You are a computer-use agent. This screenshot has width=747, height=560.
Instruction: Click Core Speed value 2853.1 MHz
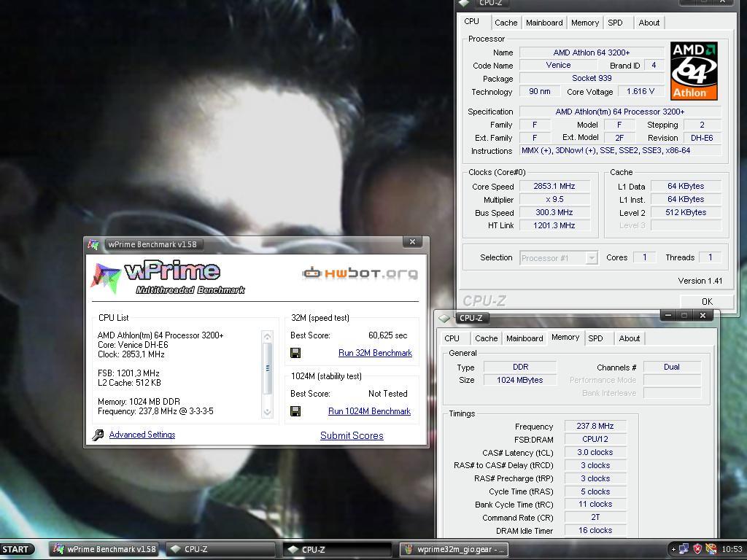(x=554, y=186)
